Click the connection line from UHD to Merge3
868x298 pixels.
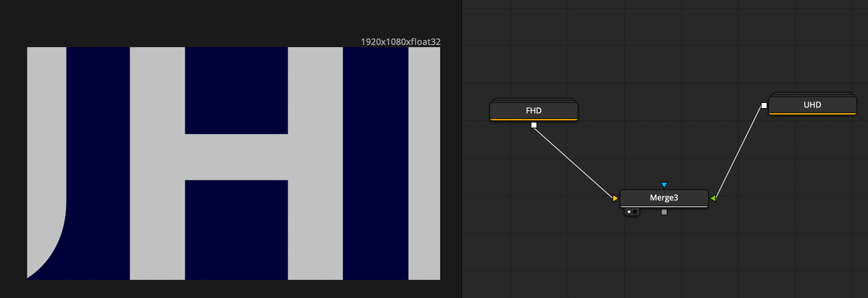pyautogui.click(x=738, y=152)
